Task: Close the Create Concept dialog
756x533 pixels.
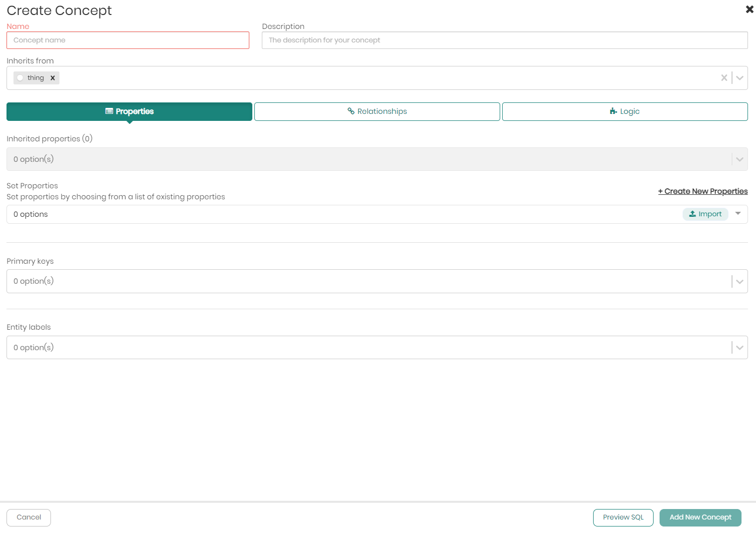Action: pyautogui.click(x=749, y=9)
